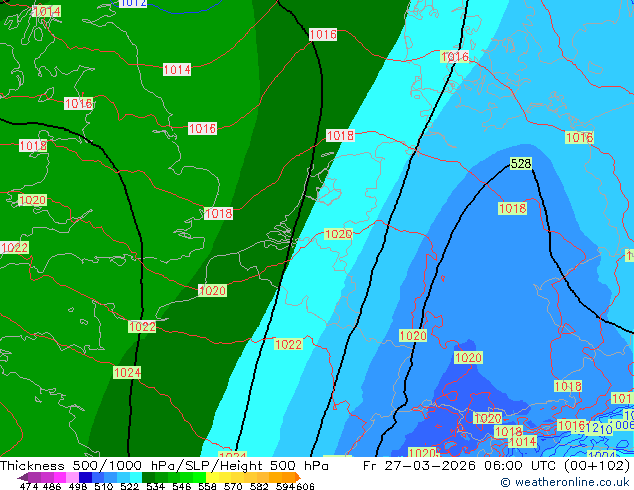Viewport: 634px width, 490px height.
Task: Pick the dark blue legend swatch above 498
Action: point(85,477)
